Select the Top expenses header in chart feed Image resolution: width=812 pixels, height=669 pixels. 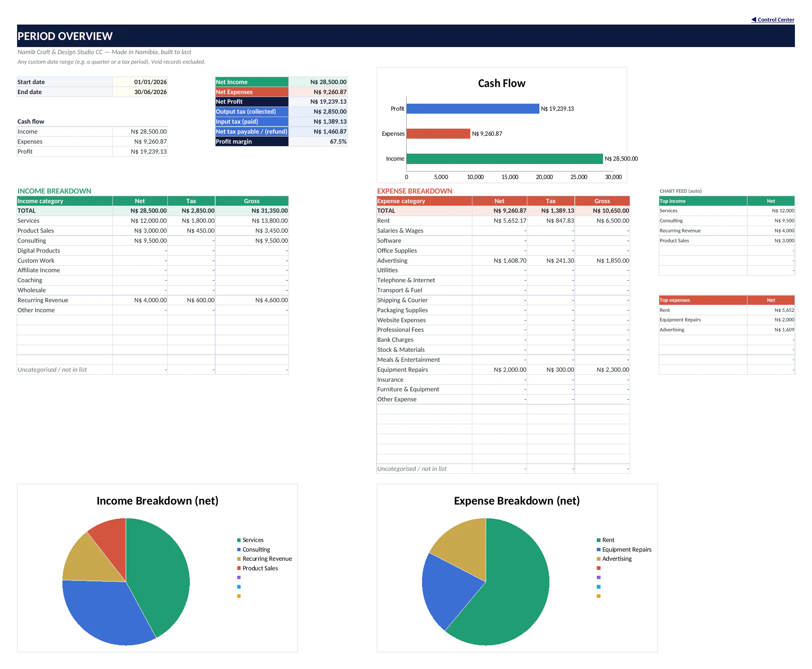coord(703,300)
